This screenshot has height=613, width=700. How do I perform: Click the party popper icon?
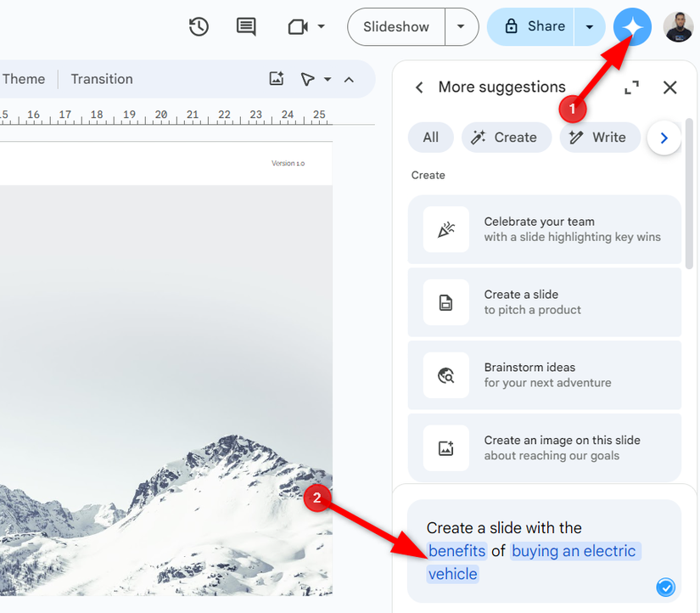point(446,229)
